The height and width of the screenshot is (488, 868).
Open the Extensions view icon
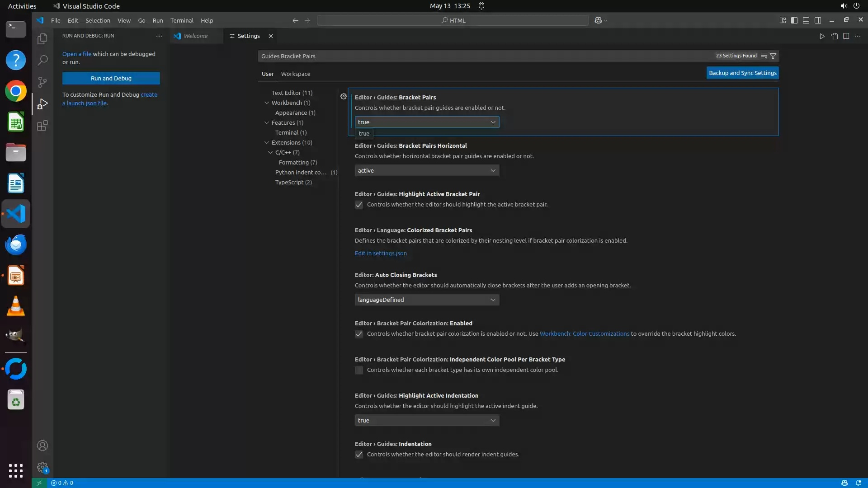point(42,126)
